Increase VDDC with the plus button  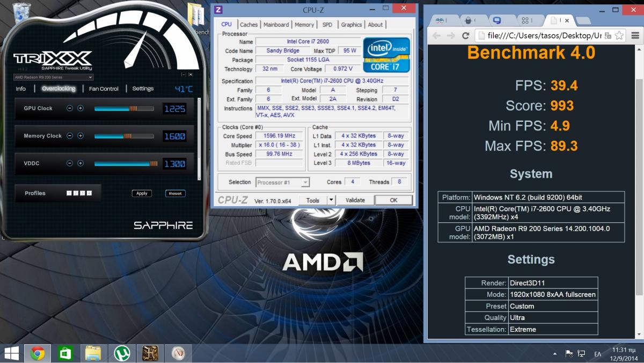pos(80,163)
